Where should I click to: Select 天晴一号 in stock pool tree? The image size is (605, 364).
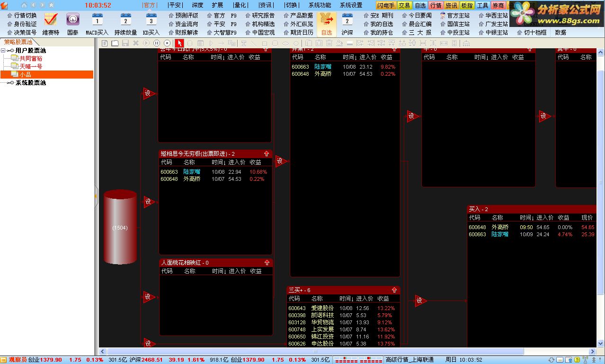[31, 67]
